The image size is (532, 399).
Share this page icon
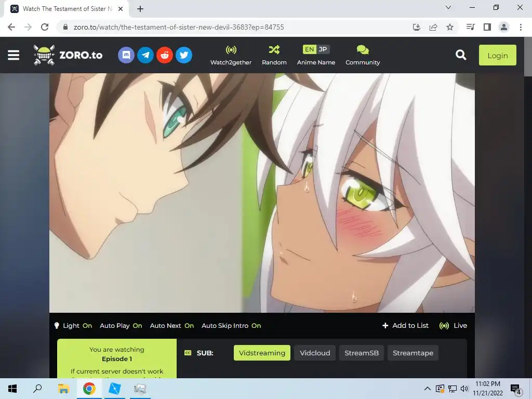coord(433,27)
